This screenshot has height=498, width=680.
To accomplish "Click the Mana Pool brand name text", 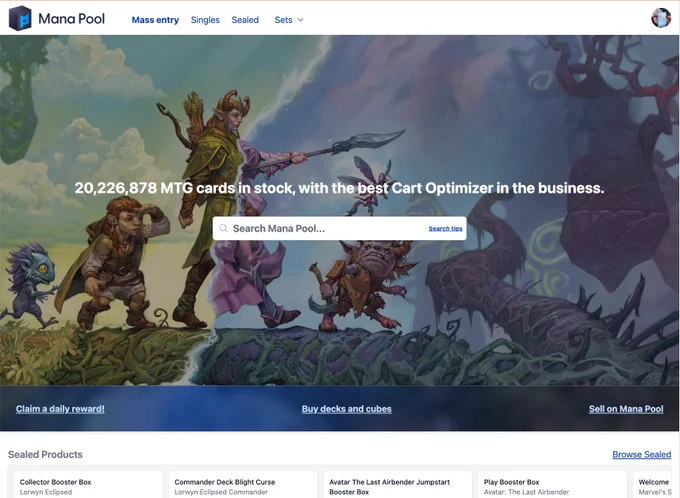I will coord(72,19).
